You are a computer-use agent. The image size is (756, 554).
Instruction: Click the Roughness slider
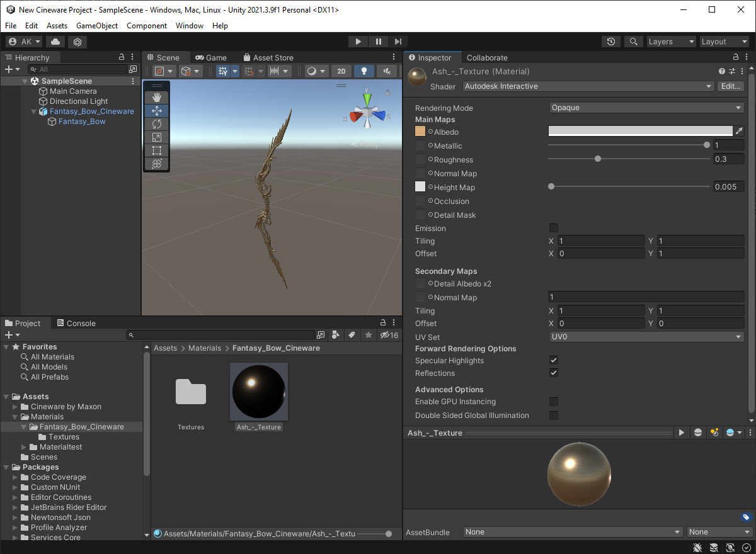pos(629,159)
